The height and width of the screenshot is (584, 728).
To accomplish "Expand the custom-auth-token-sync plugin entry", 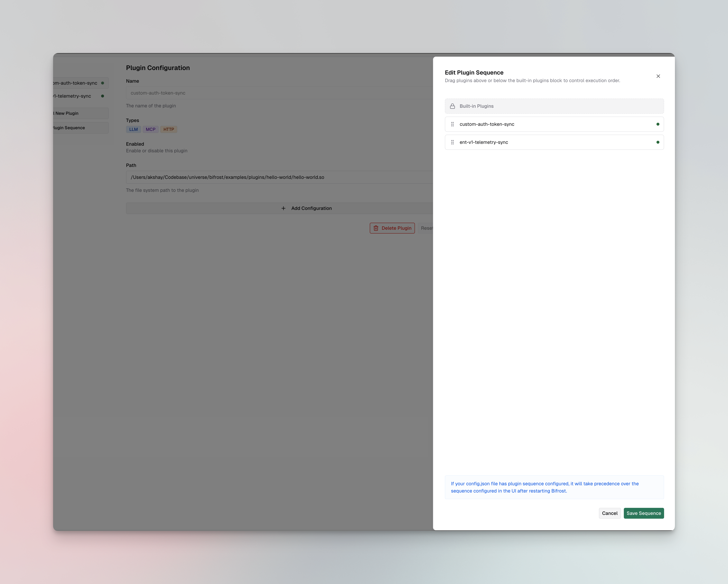I will coord(554,124).
